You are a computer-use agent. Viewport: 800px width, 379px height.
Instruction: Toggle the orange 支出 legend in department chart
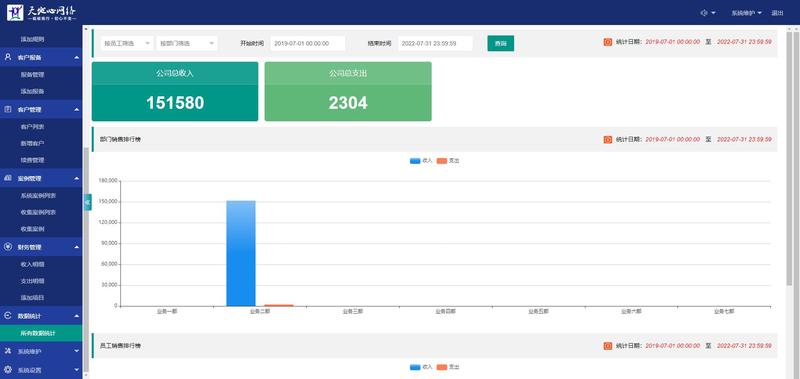click(448, 161)
